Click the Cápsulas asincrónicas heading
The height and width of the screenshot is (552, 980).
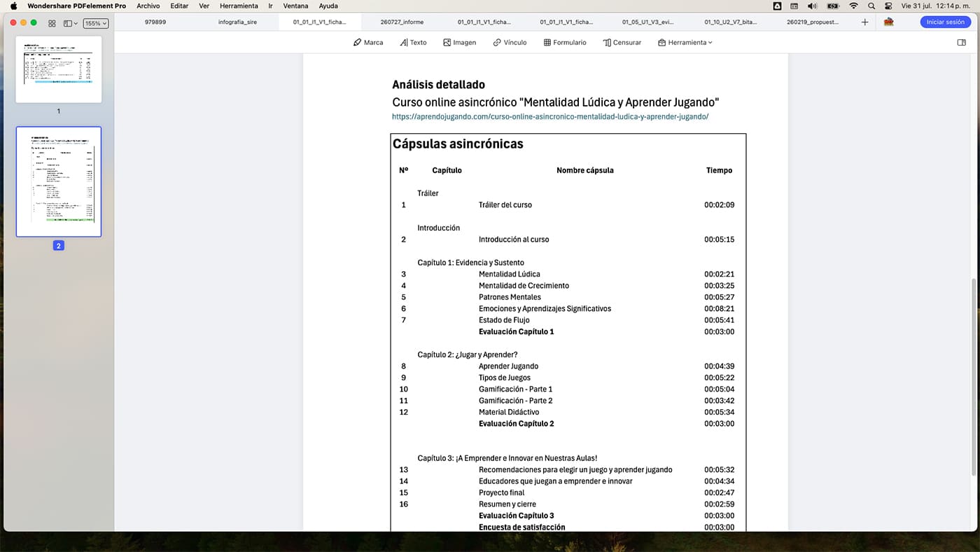(x=458, y=144)
